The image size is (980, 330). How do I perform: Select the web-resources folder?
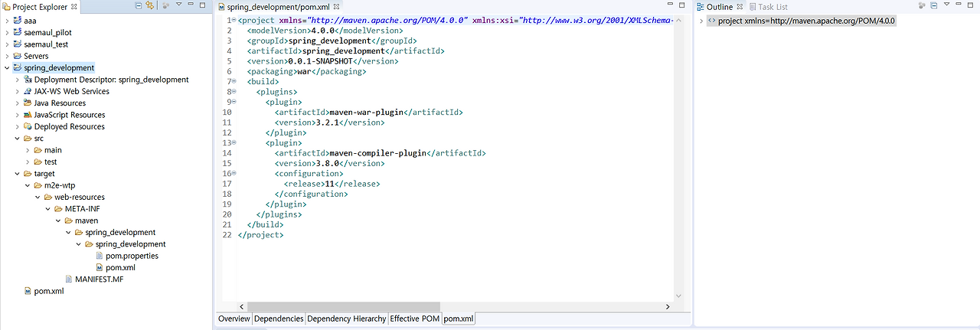(73, 197)
